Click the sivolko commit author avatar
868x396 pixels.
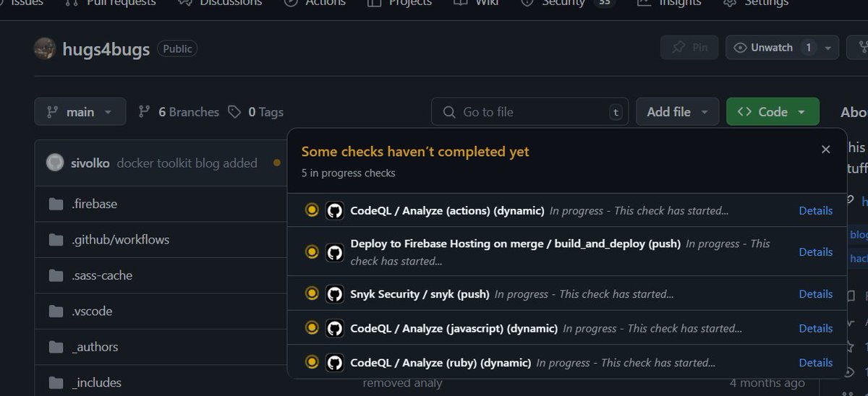pyautogui.click(x=55, y=163)
